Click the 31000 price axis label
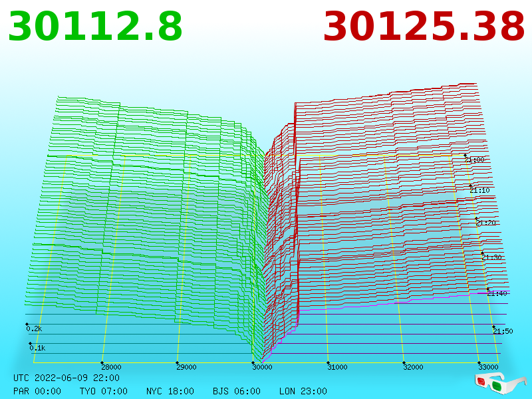The height and width of the screenshot is (399, 532). coord(337,367)
